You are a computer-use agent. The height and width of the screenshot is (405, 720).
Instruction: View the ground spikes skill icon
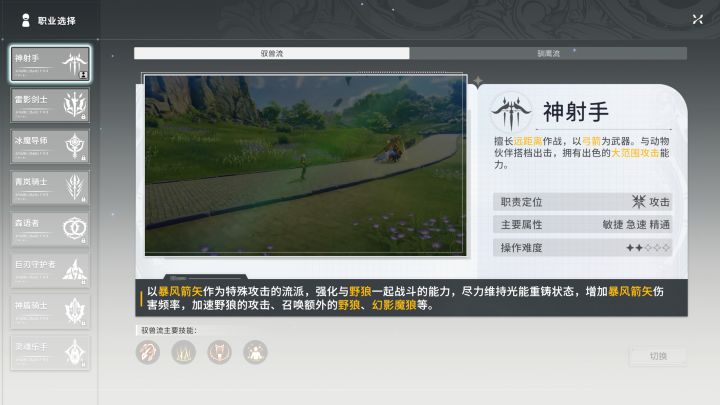184,353
